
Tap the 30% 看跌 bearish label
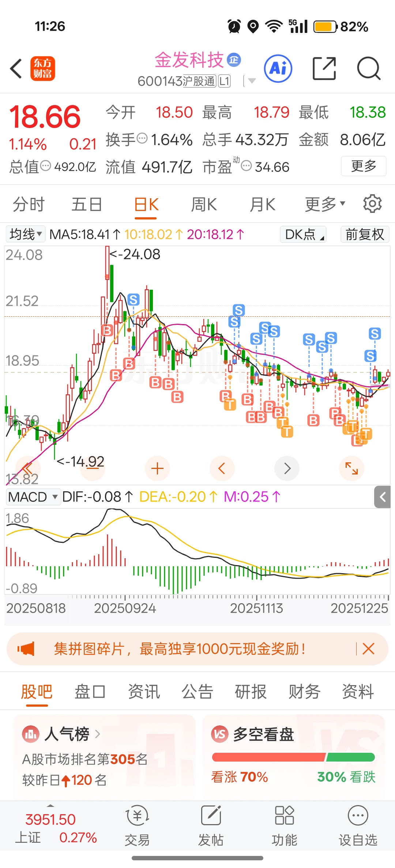[x=346, y=777]
